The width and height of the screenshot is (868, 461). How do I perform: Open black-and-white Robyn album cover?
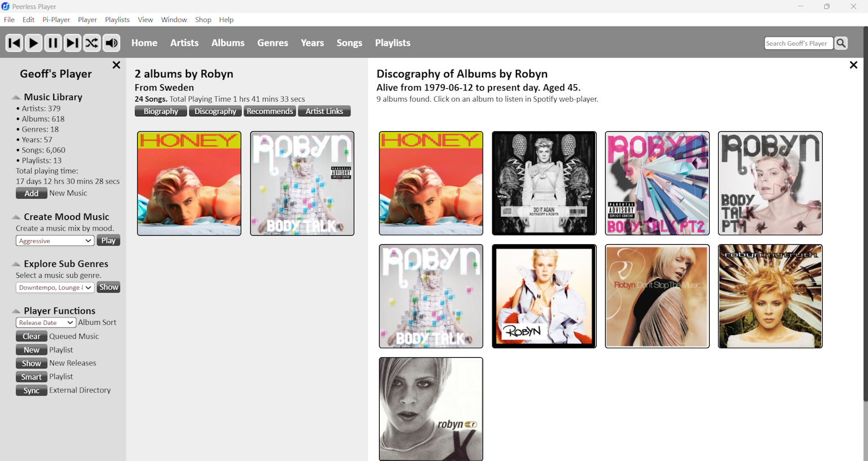tap(431, 409)
